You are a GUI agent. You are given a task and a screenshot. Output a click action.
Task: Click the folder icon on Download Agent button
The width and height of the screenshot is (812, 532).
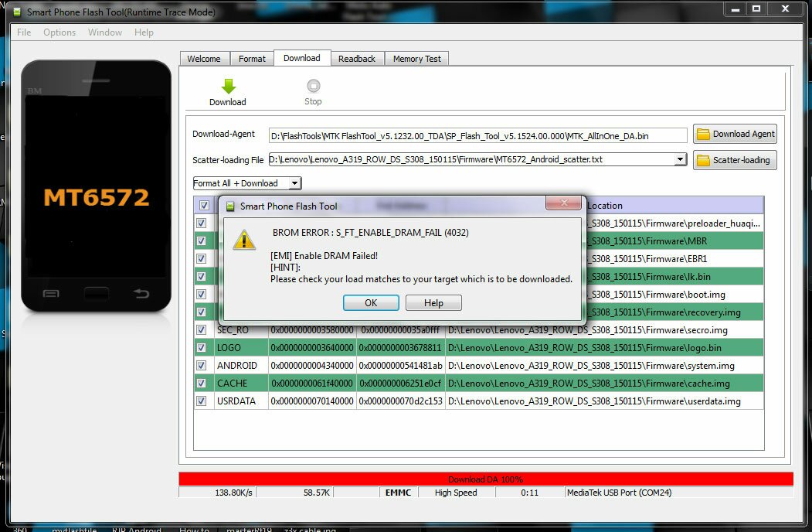[703, 135]
